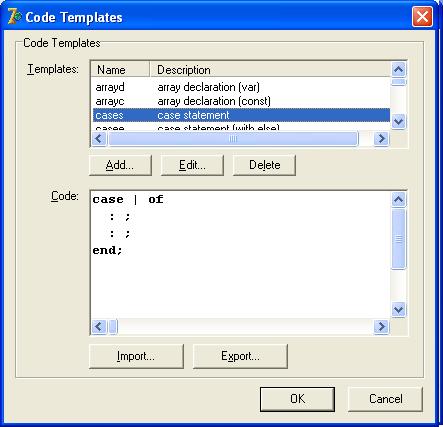The image size is (443, 427).
Task: Click templates list scroll left arrow
Action: (x=99, y=138)
